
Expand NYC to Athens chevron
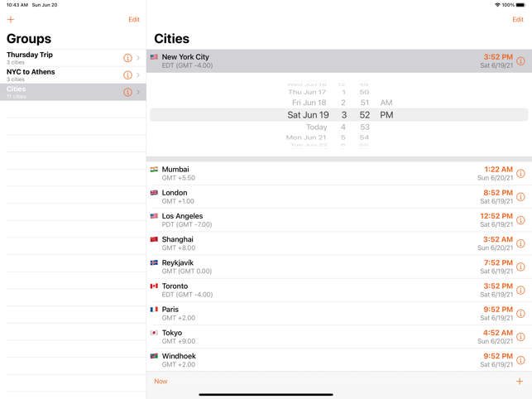138,75
